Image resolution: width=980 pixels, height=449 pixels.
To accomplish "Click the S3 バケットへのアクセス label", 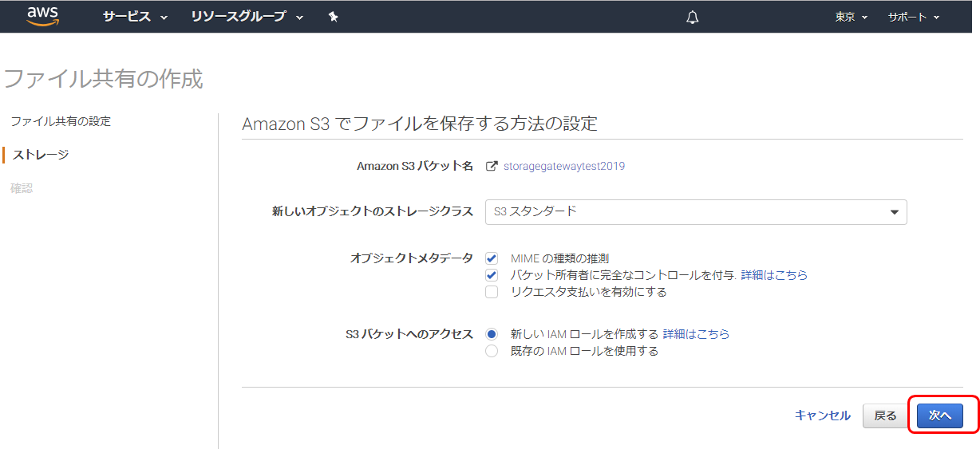I will click(x=409, y=334).
